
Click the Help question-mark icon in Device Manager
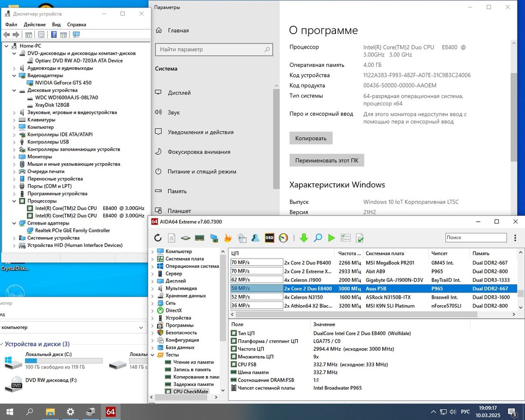tap(54, 35)
